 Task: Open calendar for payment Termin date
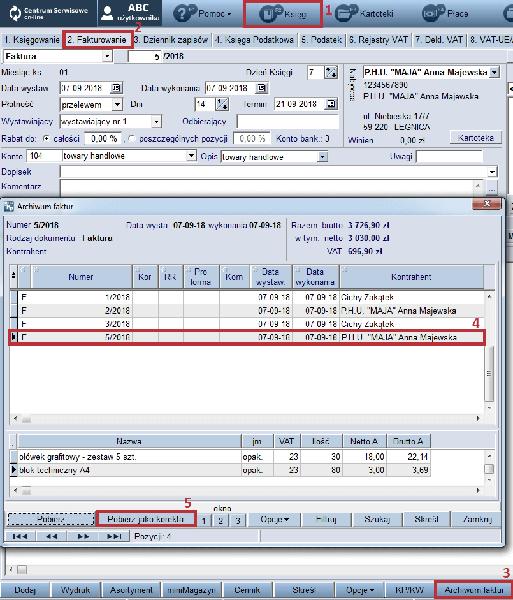[x=331, y=104]
